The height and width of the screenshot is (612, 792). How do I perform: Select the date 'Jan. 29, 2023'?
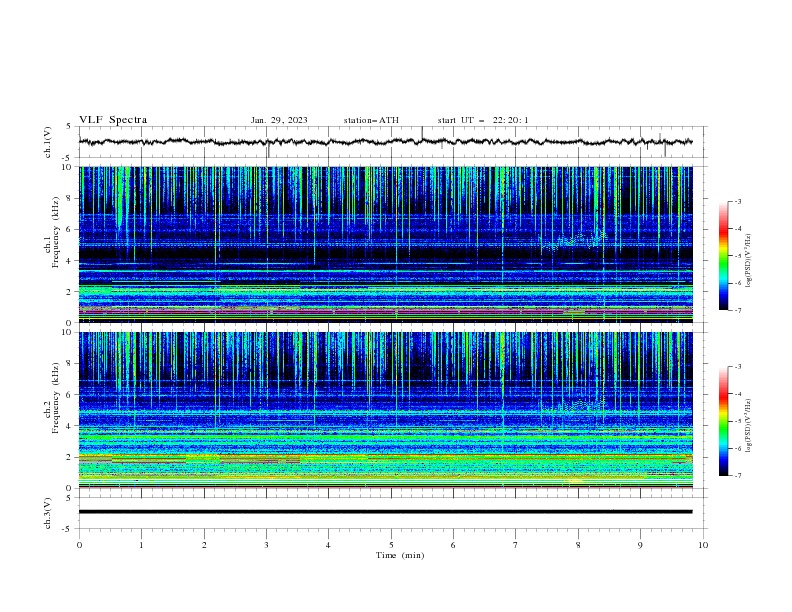[x=279, y=120]
